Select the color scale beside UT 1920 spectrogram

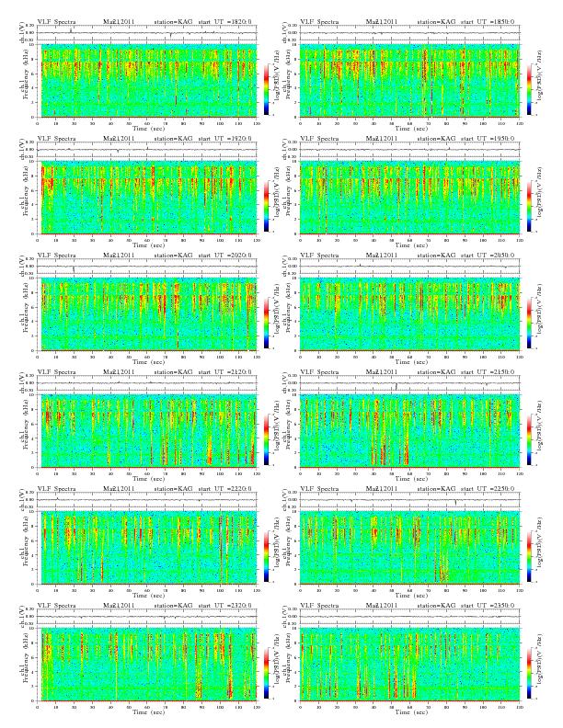(266, 207)
